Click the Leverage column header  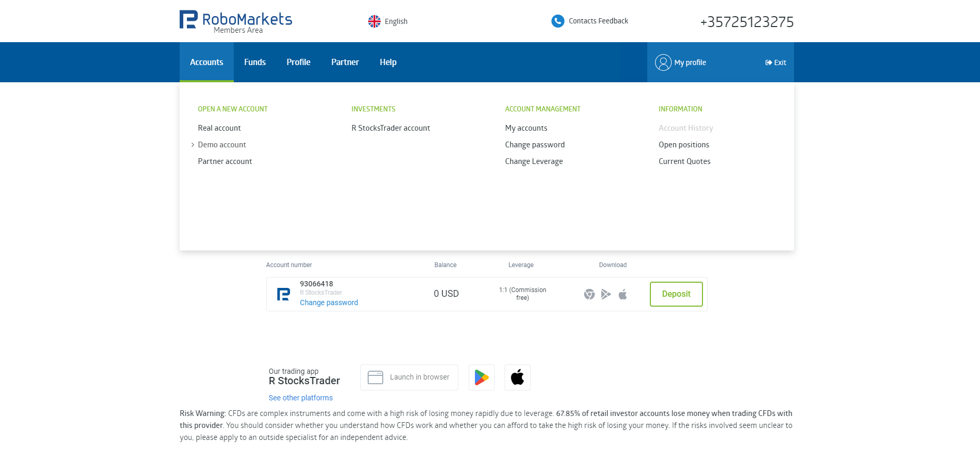[521, 265]
